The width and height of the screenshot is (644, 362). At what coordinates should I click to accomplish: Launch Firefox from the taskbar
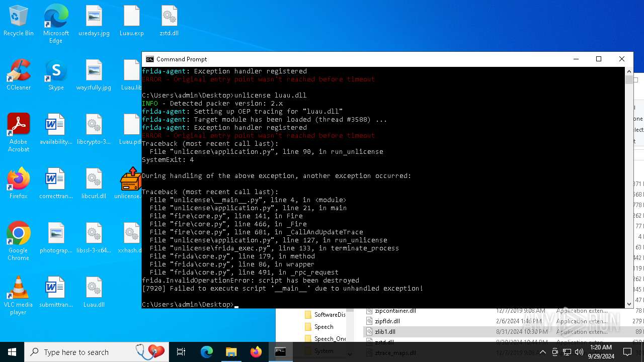point(256,352)
